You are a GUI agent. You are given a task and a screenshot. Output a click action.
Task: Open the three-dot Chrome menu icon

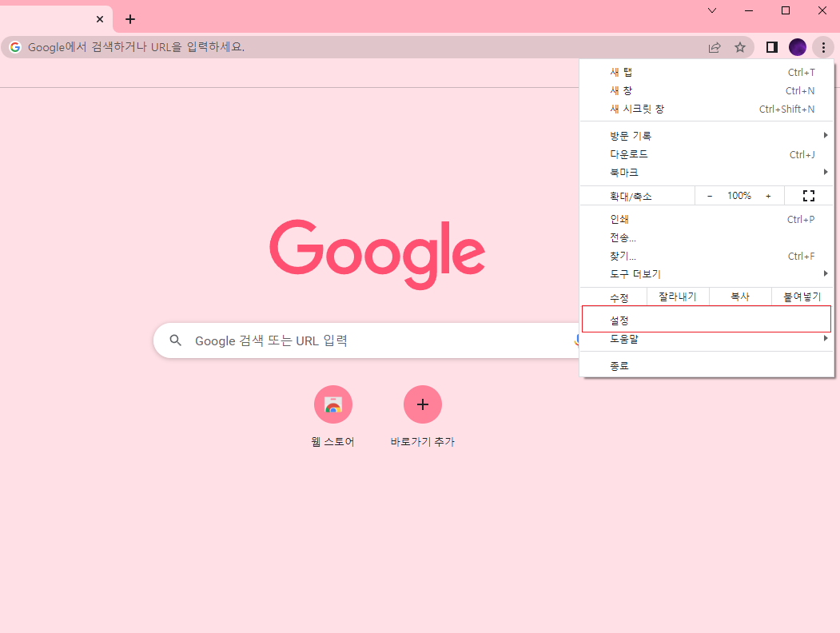(823, 47)
